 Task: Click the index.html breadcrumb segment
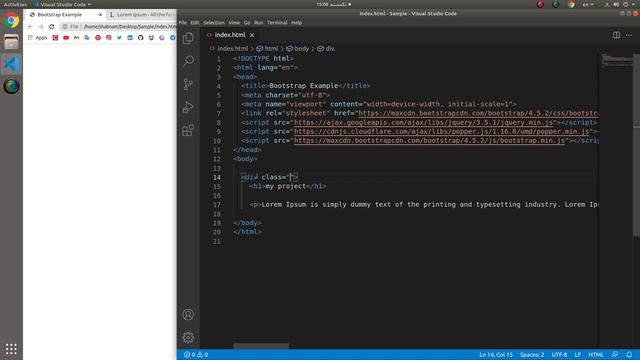[233, 49]
